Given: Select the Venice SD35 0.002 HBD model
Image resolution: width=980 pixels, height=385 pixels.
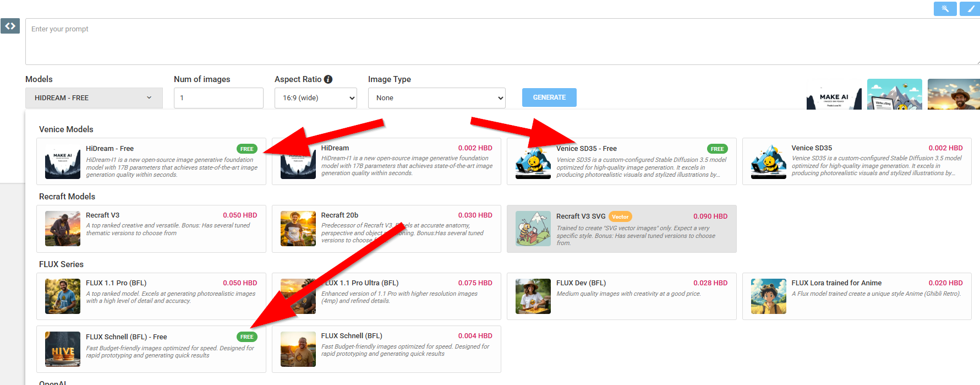Looking at the screenshot, I should click(857, 161).
